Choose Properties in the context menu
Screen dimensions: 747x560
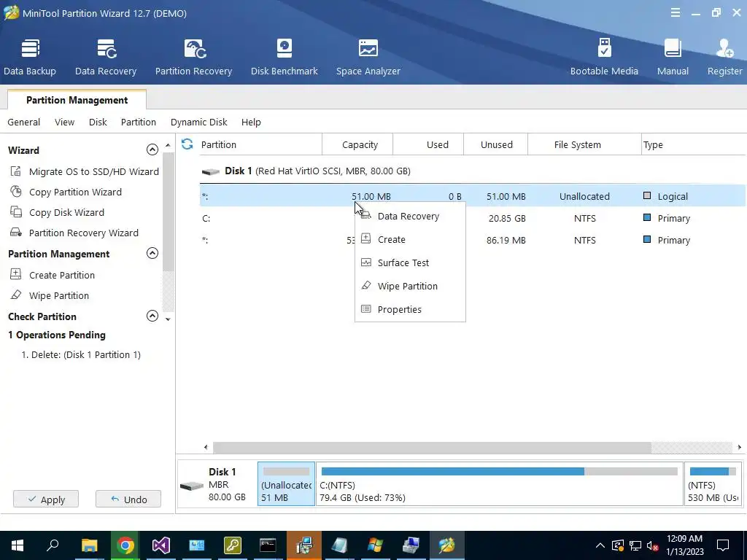[x=410, y=309]
